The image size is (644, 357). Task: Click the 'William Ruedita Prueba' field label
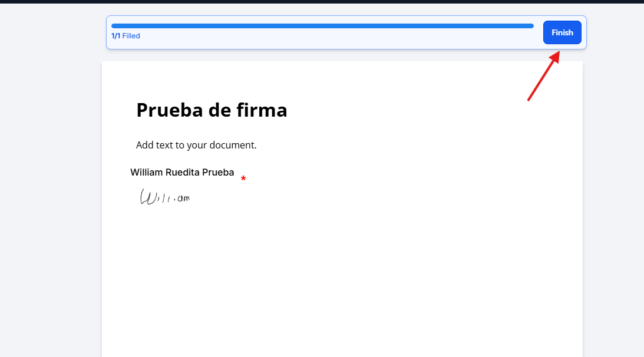pos(182,173)
